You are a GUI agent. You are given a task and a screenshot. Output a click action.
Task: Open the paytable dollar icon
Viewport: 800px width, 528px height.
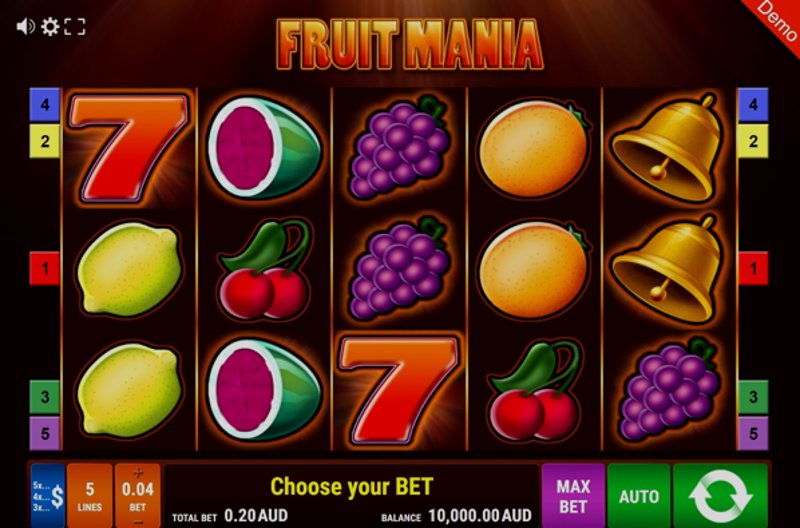(x=48, y=495)
